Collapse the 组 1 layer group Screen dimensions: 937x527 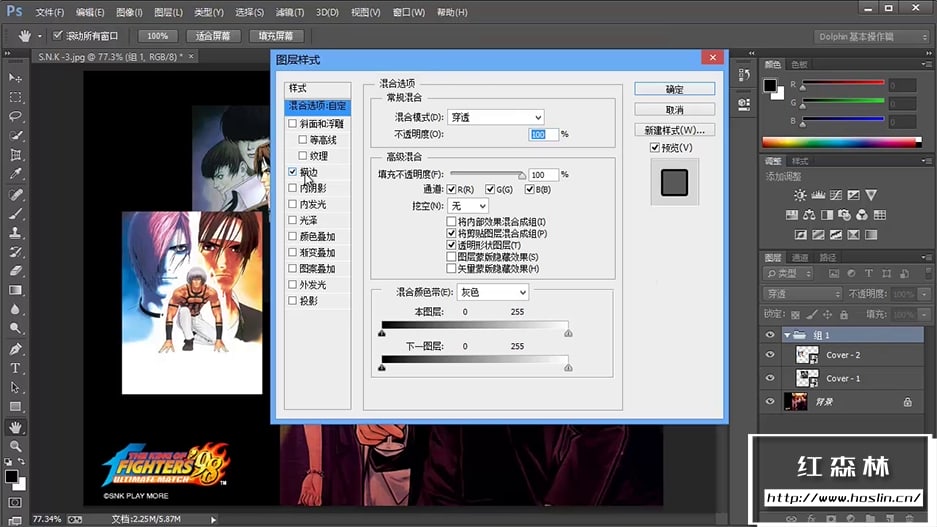787,335
